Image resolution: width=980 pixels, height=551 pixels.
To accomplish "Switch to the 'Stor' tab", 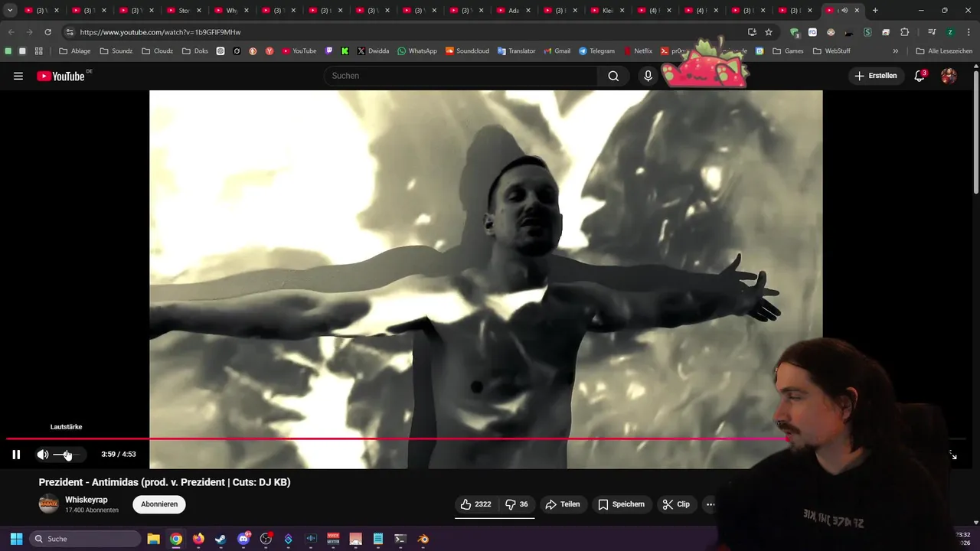I will pos(182,11).
